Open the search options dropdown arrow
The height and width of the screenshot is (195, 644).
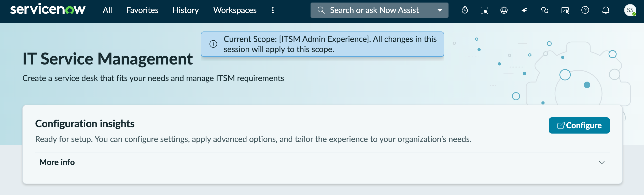click(x=440, y=10)
